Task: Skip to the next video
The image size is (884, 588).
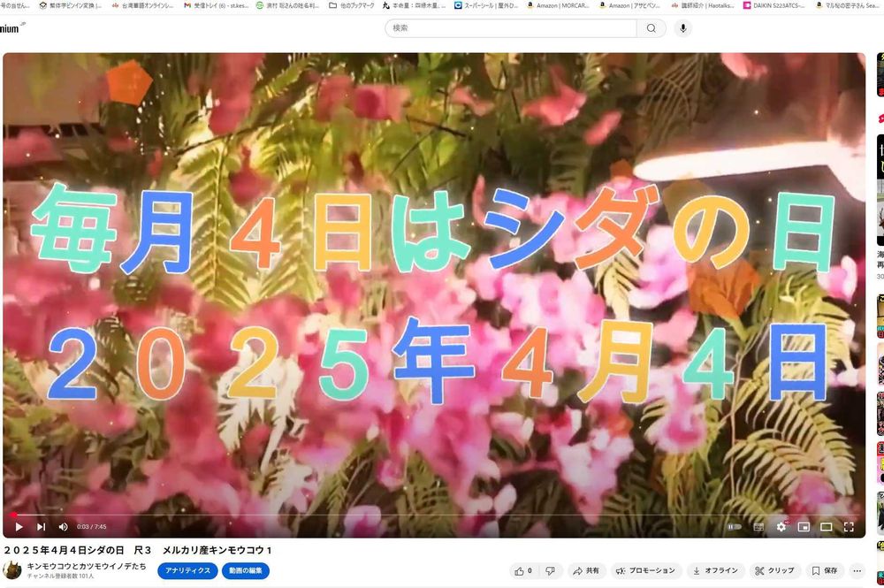Action: pos(41,527)
